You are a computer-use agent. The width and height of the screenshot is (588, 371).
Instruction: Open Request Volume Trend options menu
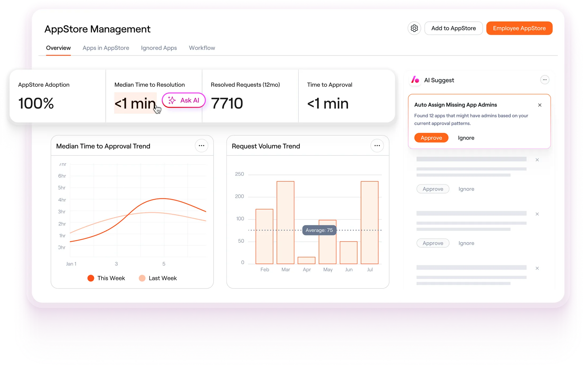pos(377,146)
